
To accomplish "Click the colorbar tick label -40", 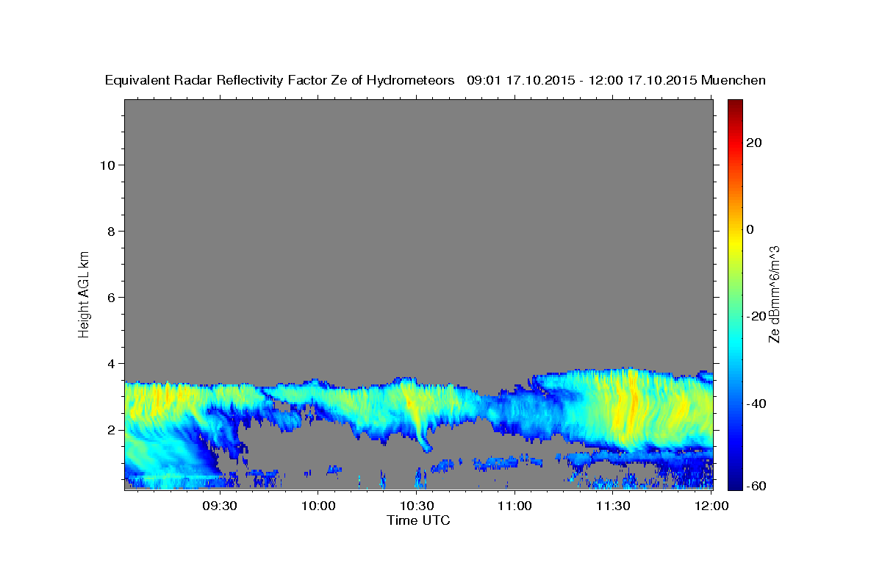I will pos(756,404).
